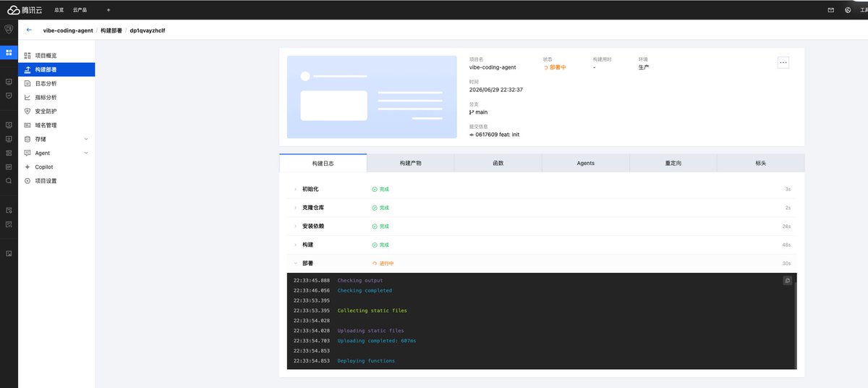Viewport: 868px width, 388px height.
Task: Expand the Agent submenu chevron
Action: (86, 153)
